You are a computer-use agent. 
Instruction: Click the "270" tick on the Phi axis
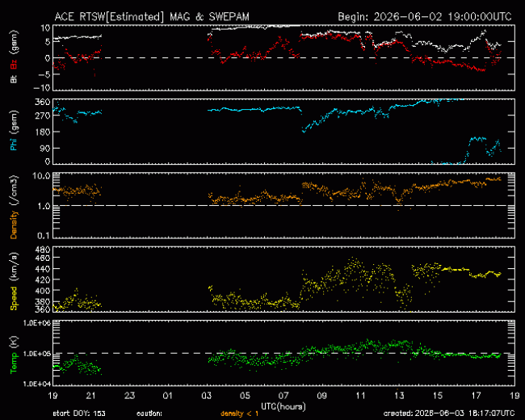(44, 115)
